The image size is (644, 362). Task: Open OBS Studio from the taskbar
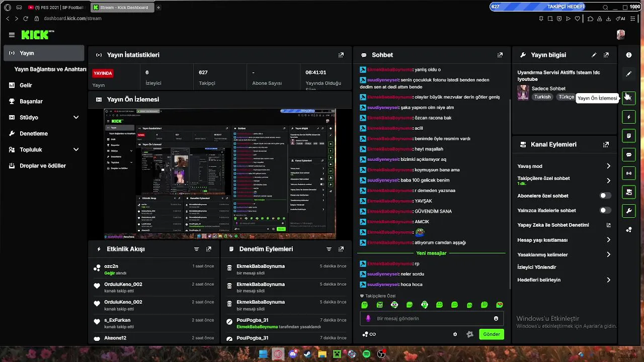click(x=381, y=354)
